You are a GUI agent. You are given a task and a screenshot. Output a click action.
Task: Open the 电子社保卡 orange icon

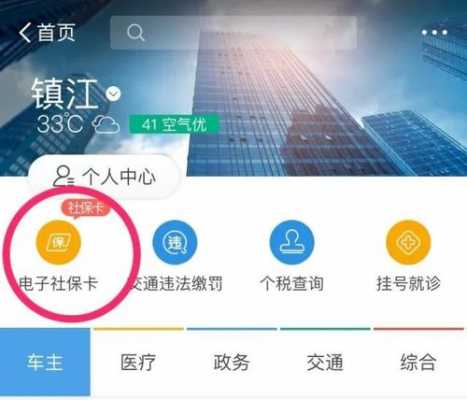pyautogui.click(x=58, y=242)
